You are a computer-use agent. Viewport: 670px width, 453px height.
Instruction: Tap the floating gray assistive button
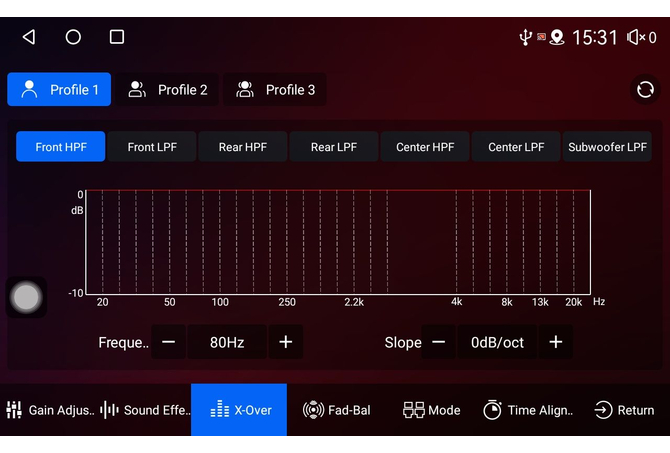[27, 297]
